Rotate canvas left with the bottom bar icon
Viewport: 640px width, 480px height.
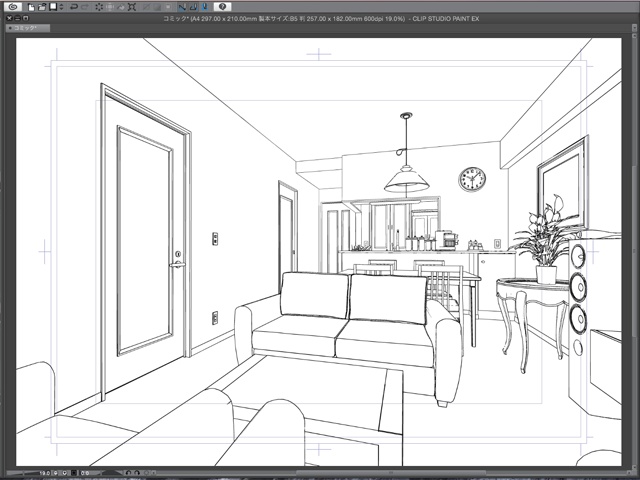click(128, 473)
